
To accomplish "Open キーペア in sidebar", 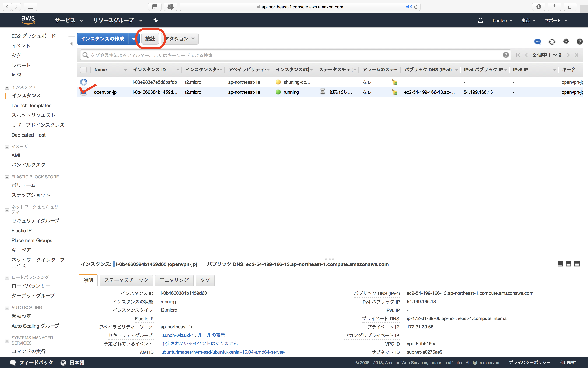I will pyautogui.click(x=21, y=250).
